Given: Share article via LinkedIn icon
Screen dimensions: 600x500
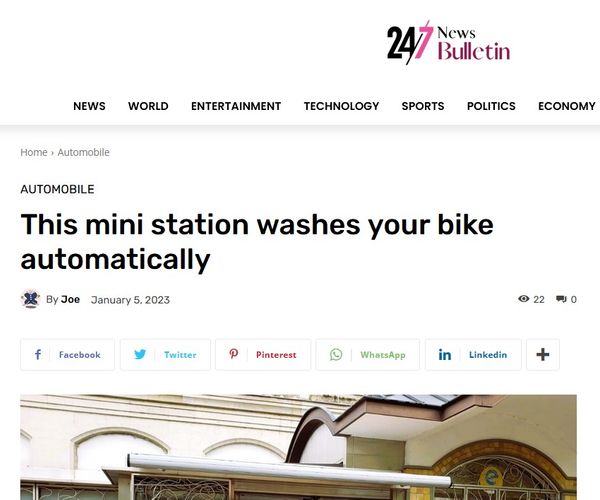Looking at the screenshot, I should click(445, 355).
